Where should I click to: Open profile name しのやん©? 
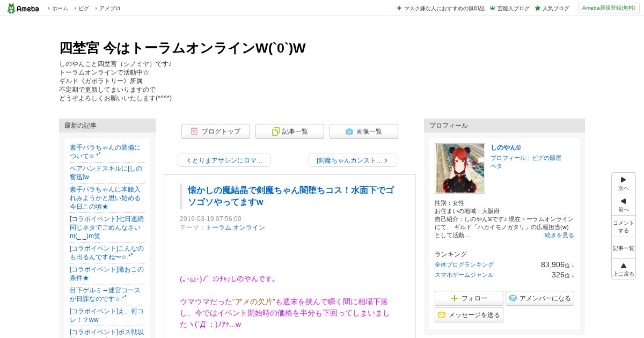click(506, 148)
